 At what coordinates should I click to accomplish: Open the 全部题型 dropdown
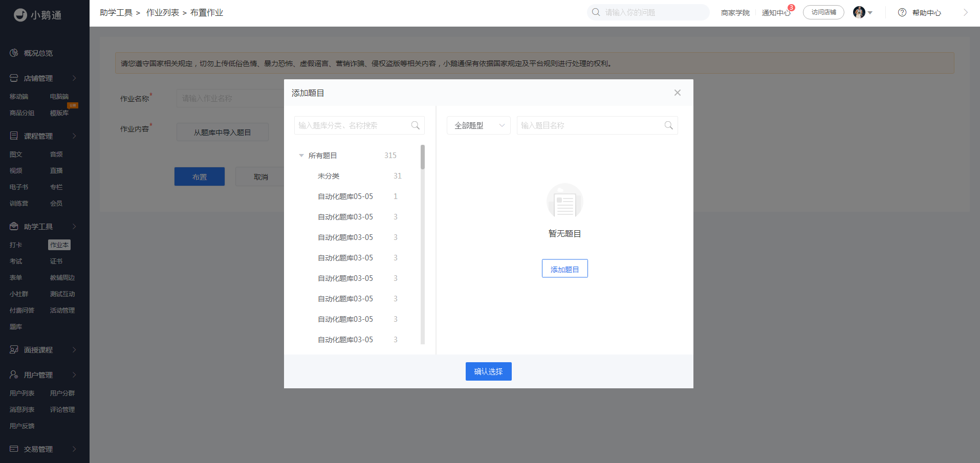click(x=478, y=125)
